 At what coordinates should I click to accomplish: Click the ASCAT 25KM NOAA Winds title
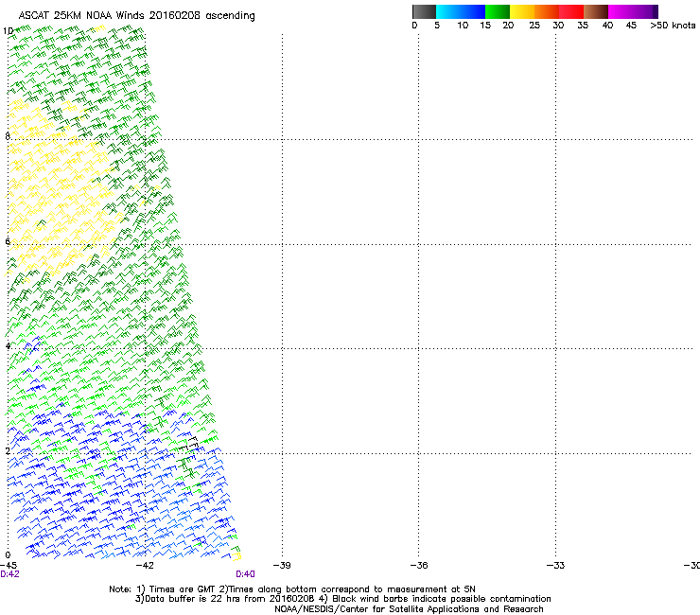pos(136,16)
